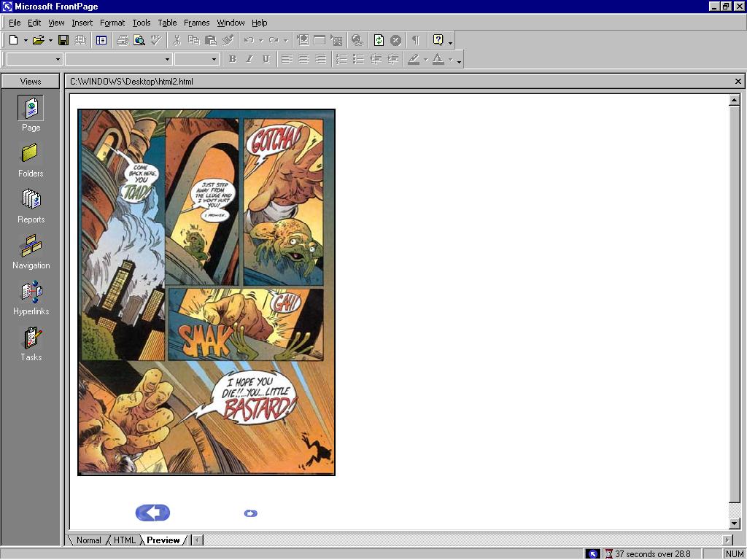The width and height of the screenshot is (747, 560).
Task: Open the File menu
Action: point(15,23)
